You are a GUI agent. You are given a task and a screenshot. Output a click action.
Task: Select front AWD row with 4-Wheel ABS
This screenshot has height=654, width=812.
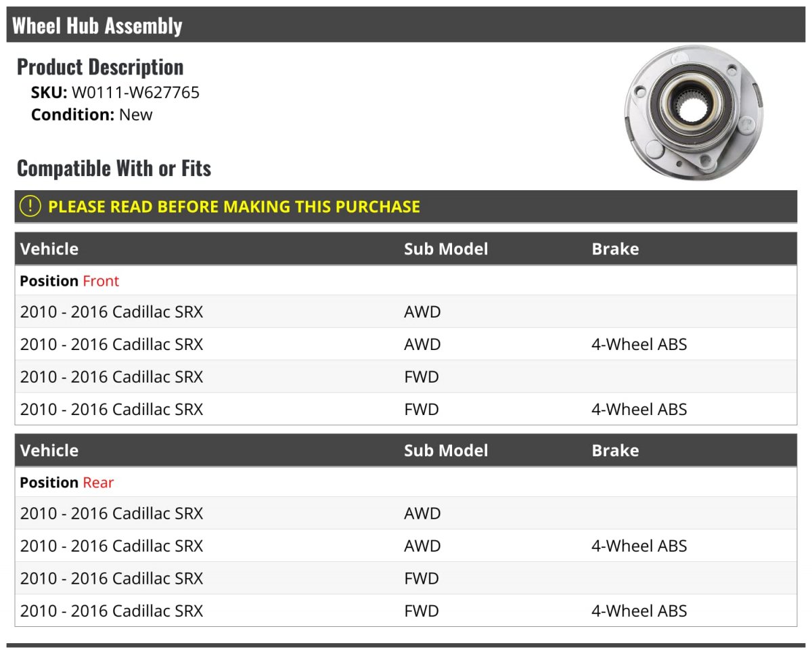(406, 344)
